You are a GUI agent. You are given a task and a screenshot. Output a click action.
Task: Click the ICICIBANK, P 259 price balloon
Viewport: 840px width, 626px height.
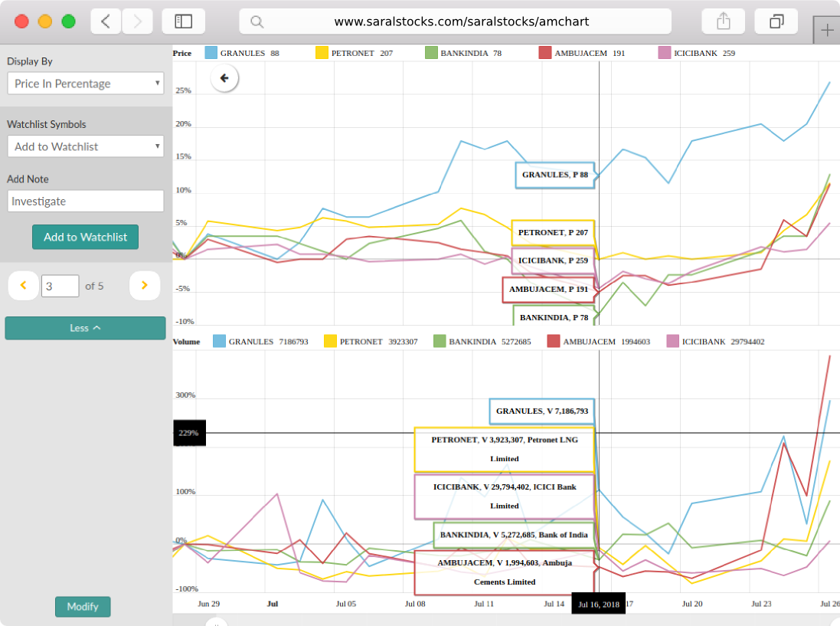553,261
